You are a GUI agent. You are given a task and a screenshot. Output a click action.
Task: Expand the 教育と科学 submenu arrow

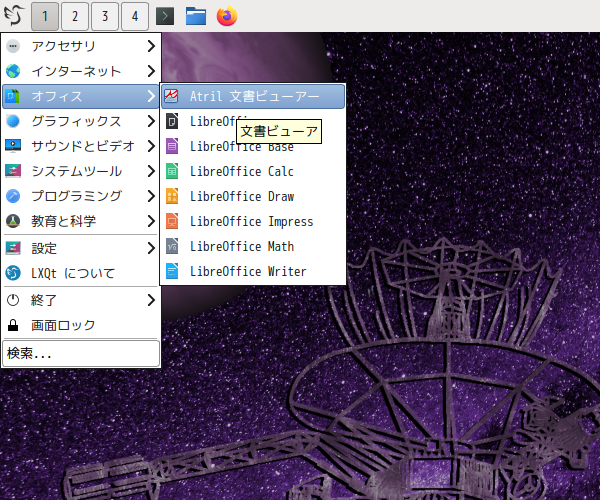click(x=151, y=221)
